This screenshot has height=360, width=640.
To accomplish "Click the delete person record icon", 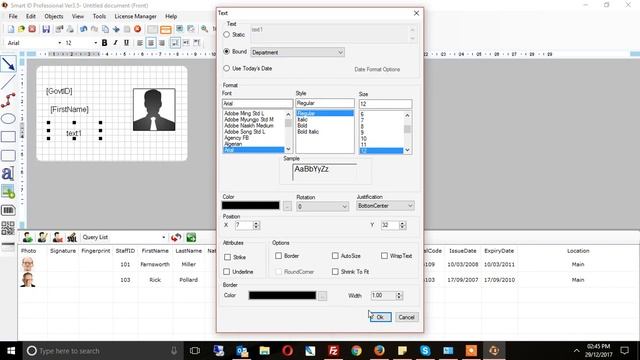I will tap(57, 237).
